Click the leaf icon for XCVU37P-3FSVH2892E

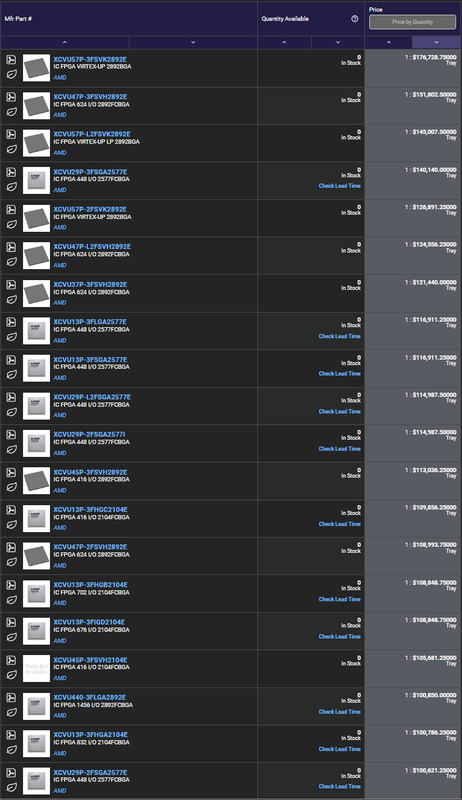(x=11, y=299)
